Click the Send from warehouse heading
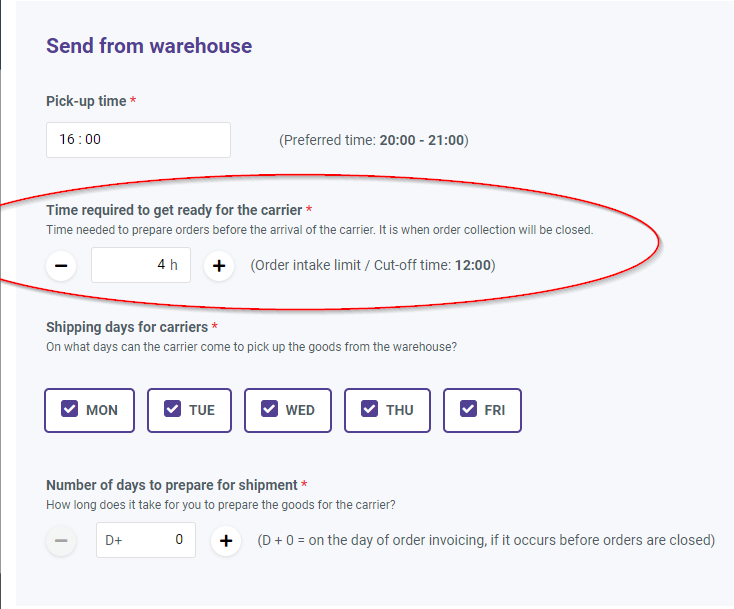 149,46
